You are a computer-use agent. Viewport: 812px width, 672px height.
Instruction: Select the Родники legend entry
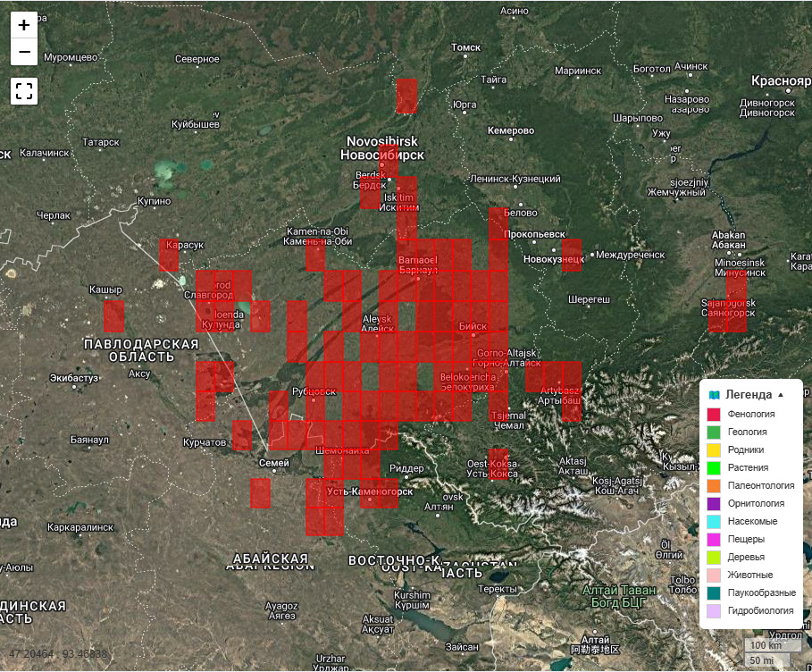[x=746, y=449]
